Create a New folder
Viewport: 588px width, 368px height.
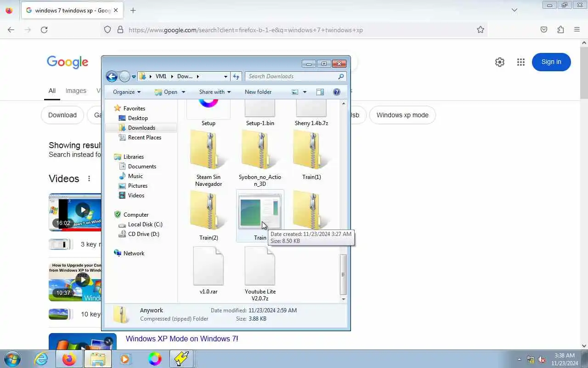[258, 92]
